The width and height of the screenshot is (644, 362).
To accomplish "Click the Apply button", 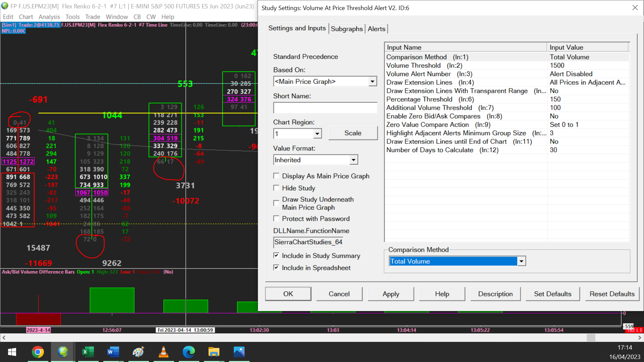I will (x=391, y=294).
